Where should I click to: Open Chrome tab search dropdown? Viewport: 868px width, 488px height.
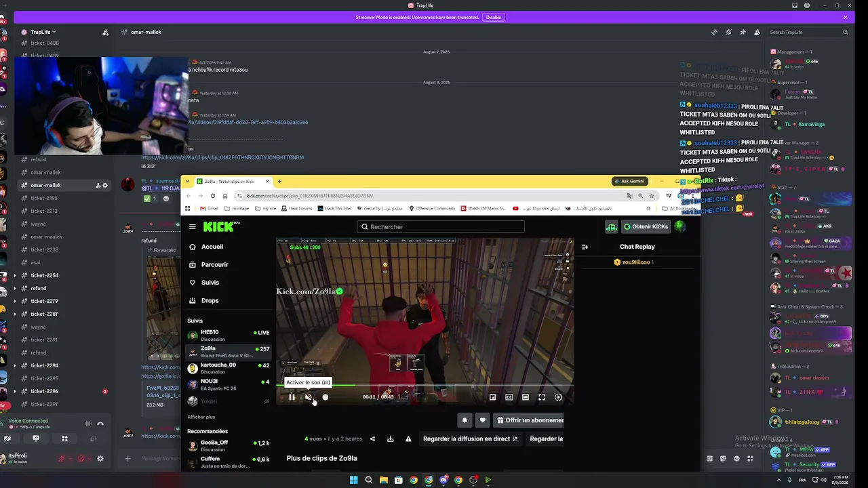click(x=188, y=181)
